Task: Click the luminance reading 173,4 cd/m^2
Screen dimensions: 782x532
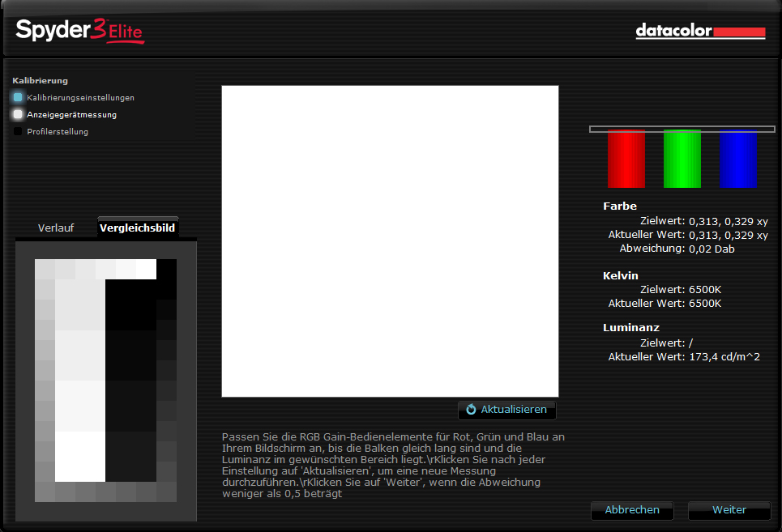Action: point(724,356)
